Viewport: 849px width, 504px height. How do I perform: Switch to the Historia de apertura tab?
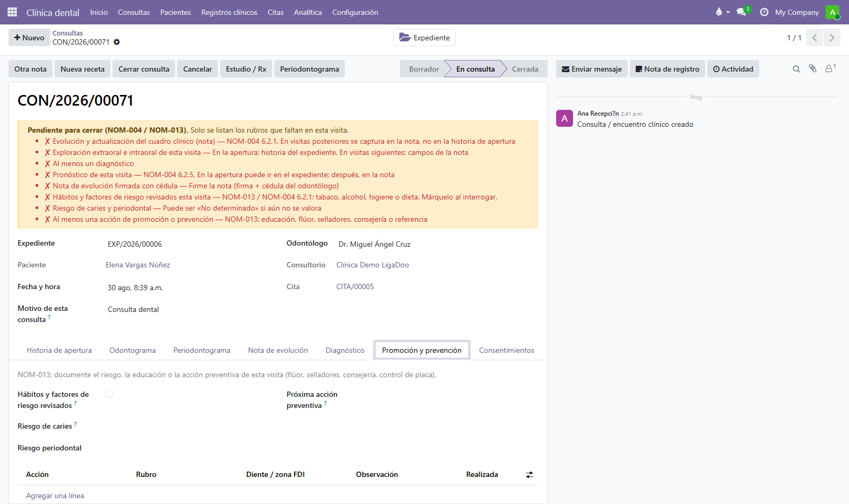click(x=59, y=350)
